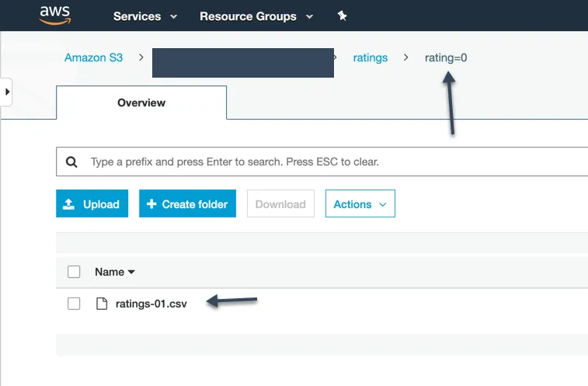Check the ratings-01.csv row checkbox
This screenshot has height=386, width=588.
point(74,304)
